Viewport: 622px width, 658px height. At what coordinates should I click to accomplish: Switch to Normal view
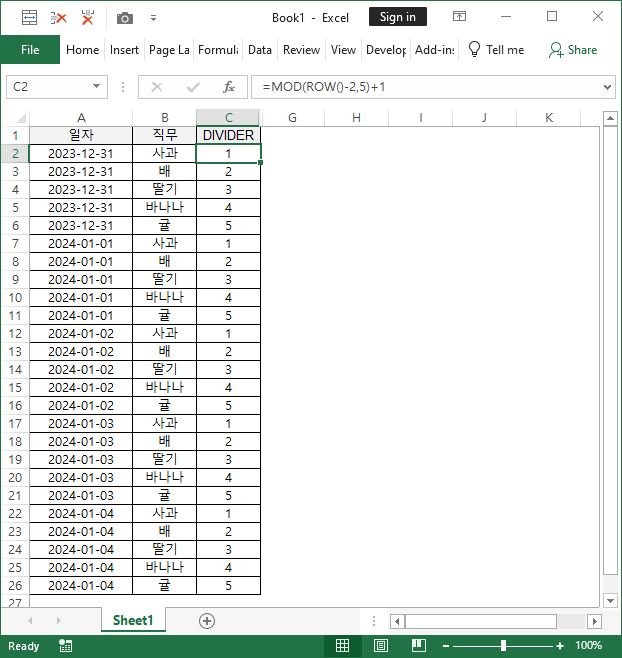[x=342, y=645]
